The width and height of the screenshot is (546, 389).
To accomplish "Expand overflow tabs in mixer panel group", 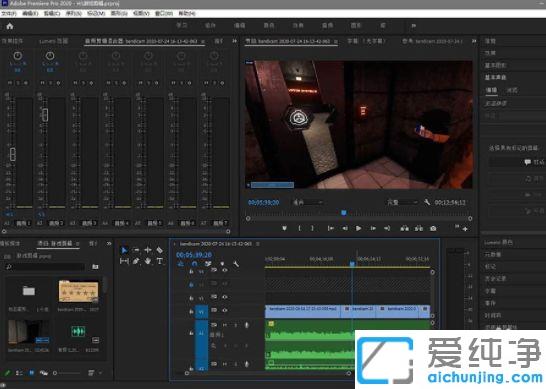I will tap(235, 41).
